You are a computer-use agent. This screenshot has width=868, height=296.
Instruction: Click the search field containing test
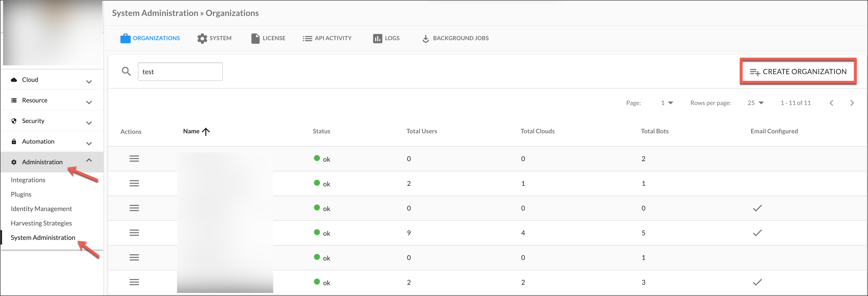point(180,72)
